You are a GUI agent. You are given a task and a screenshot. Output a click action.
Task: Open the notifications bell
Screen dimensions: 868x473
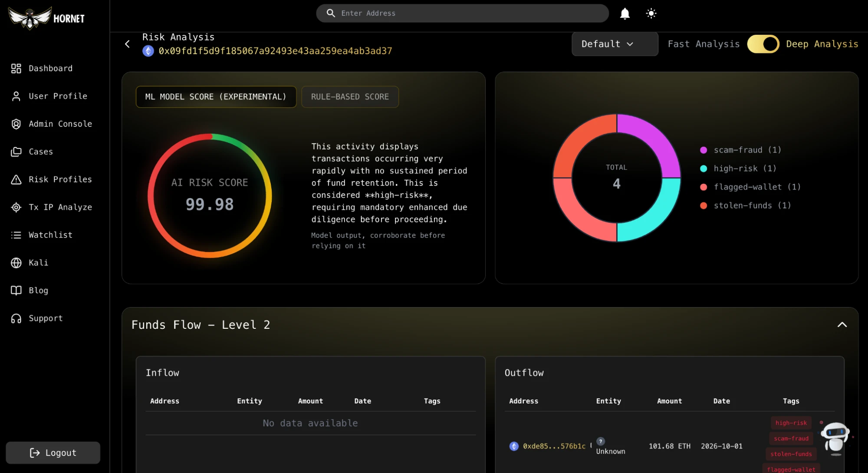coord(625,13)
